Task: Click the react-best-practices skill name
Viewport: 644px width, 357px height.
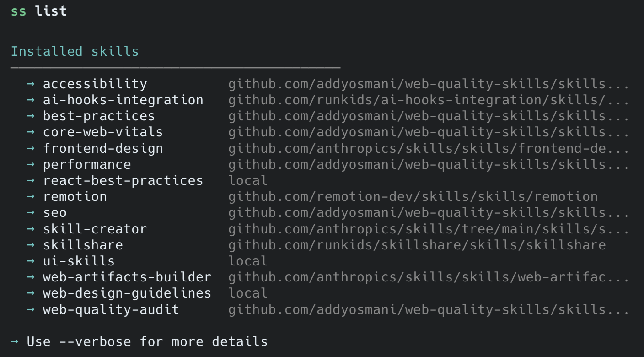Action: pos(123,181)
